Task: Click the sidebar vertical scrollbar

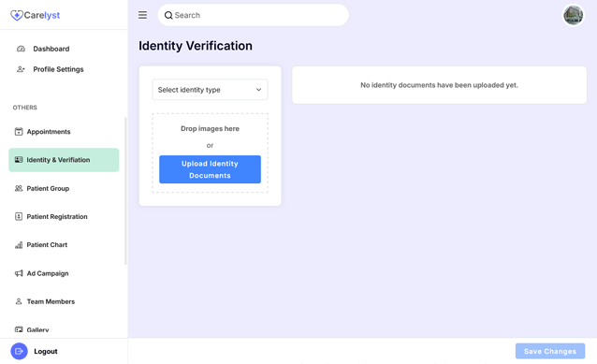Action: click(125, 191)
